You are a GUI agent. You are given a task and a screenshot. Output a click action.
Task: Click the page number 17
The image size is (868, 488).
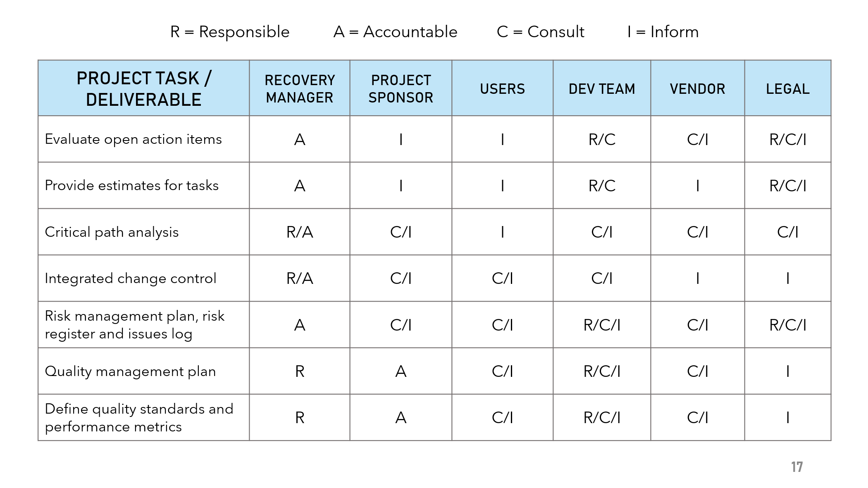coord(797,467)
